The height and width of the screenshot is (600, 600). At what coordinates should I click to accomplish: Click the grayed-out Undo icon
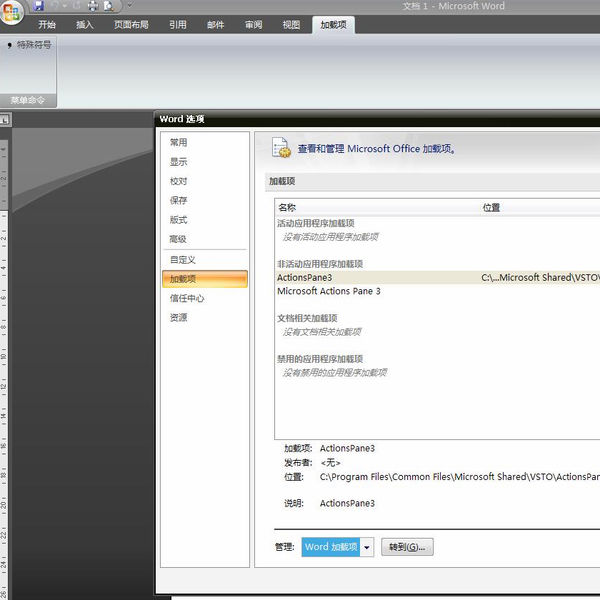pos(55,5)
